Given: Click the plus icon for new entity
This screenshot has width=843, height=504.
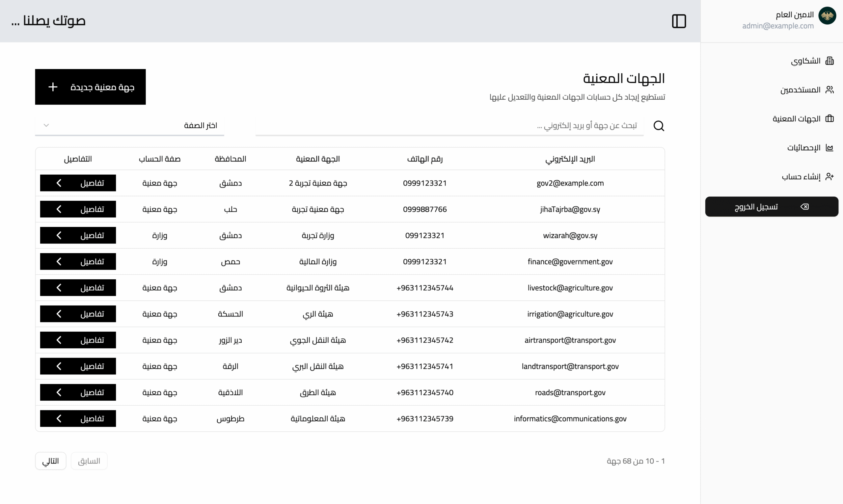Looking at the screenshot, I should (53, 87).
